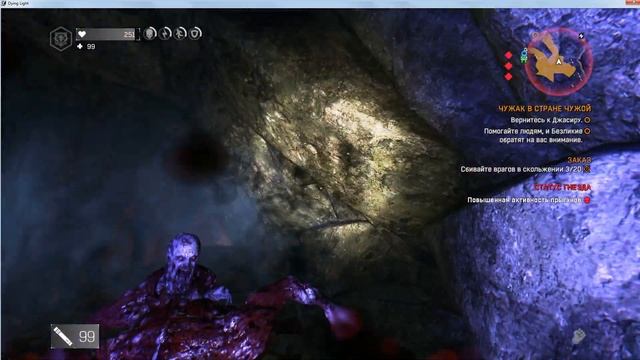Click orange ring beside Помогайте людям objective
Image resolution: width=640 pixels, height=360 pixels.
[587, 131]
